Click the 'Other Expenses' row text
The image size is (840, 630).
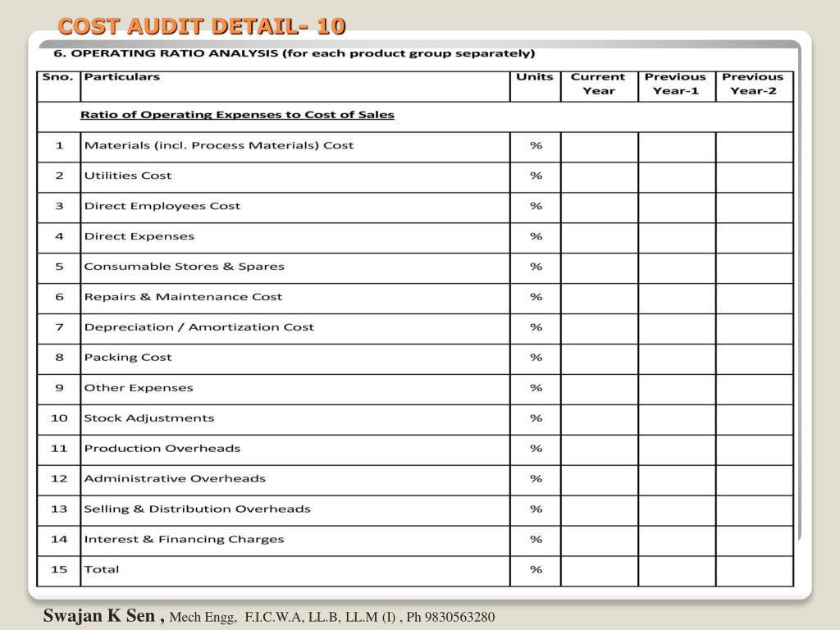(x=139, y=388)
